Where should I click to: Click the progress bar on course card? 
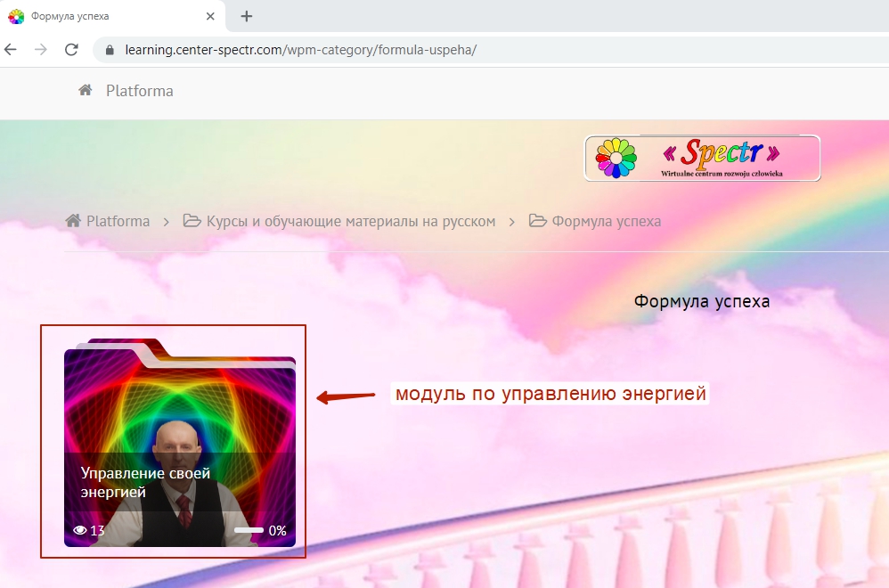249,530
